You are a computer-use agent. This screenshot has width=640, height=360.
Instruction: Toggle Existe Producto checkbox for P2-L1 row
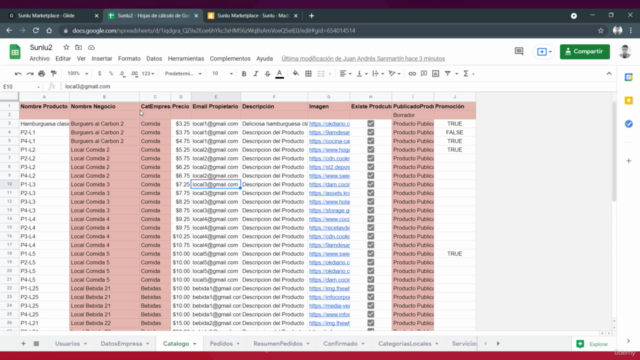coord(371,132)
